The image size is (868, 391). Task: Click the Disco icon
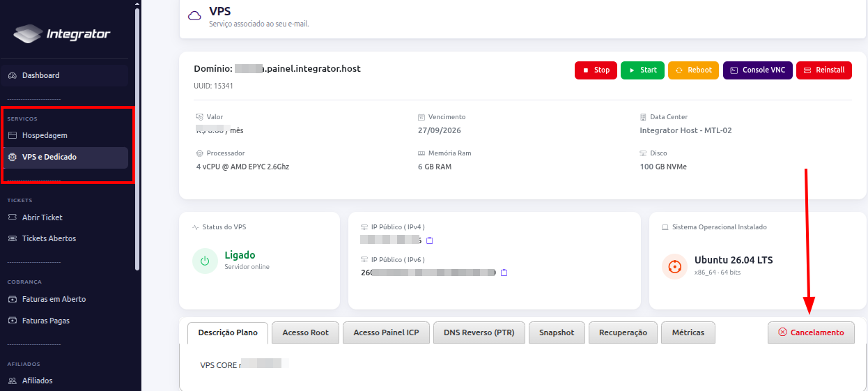point(643,153)
